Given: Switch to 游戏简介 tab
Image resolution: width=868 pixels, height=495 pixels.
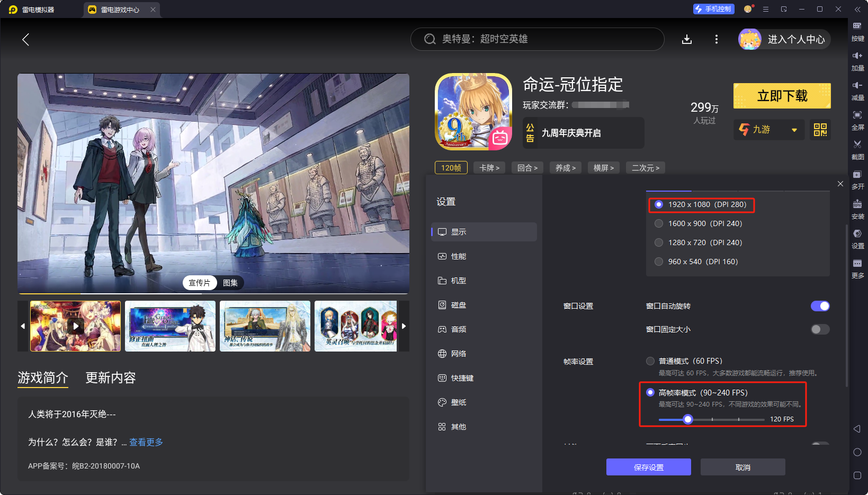Looking at the screenshot, I should (x=43, y=378).
